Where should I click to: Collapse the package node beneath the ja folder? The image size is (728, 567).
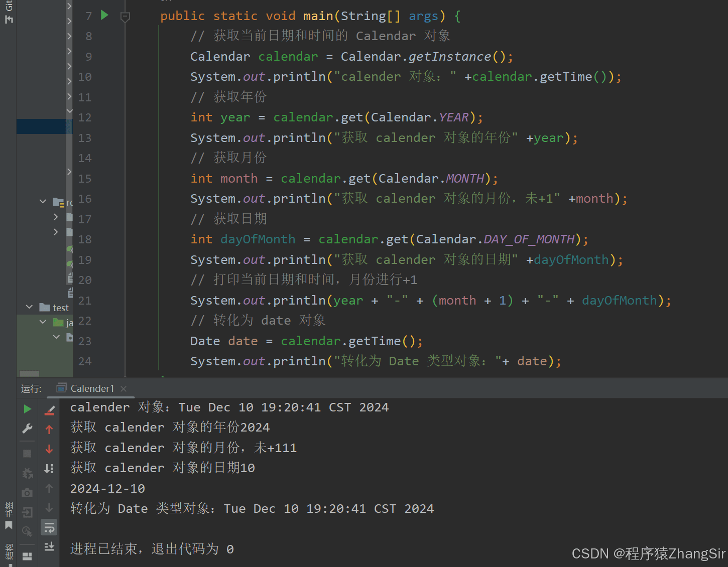pyautogui.click(x=56, y=337)
